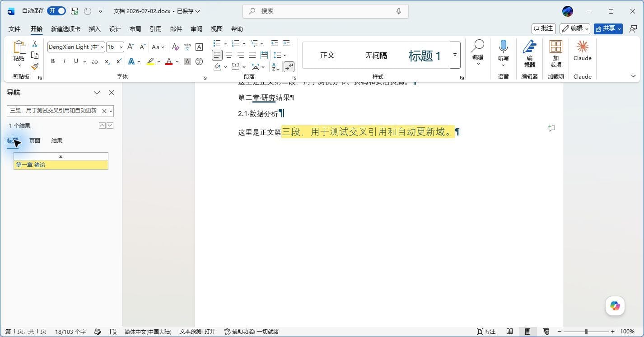Click the Copy icon in clipboard group
Image resolution: width=644 pixels, height=337 pixels.
[x=35, y=55]
